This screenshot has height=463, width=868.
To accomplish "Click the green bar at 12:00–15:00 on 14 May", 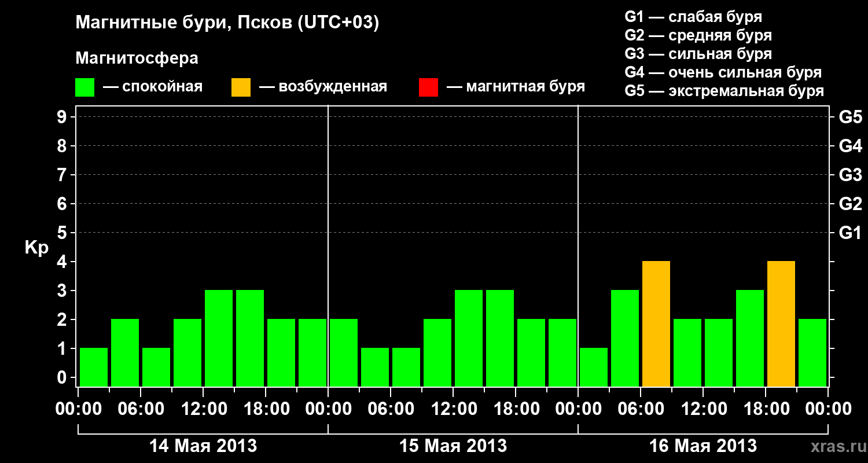I will click(x=219, y=338).
